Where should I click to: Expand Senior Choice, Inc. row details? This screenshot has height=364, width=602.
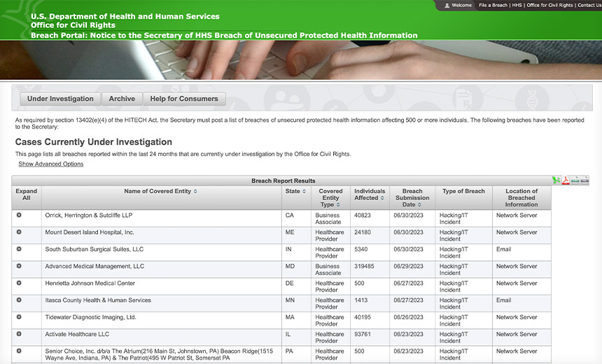[19, 351]
